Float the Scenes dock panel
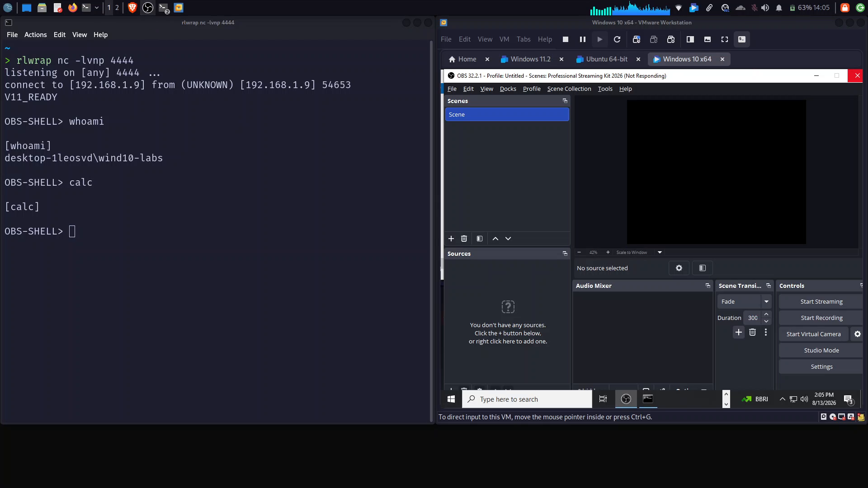This screenshot has width=868, height=488. click(565, 101)
